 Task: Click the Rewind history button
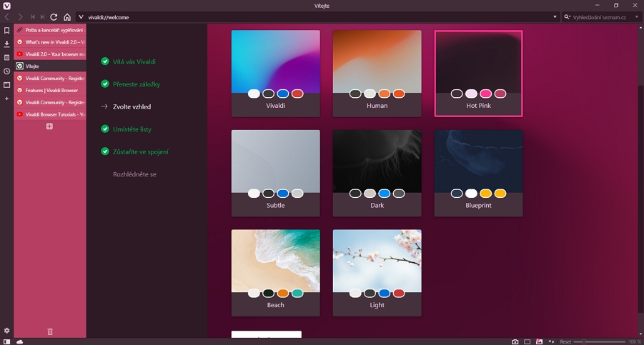pos(32,17)
